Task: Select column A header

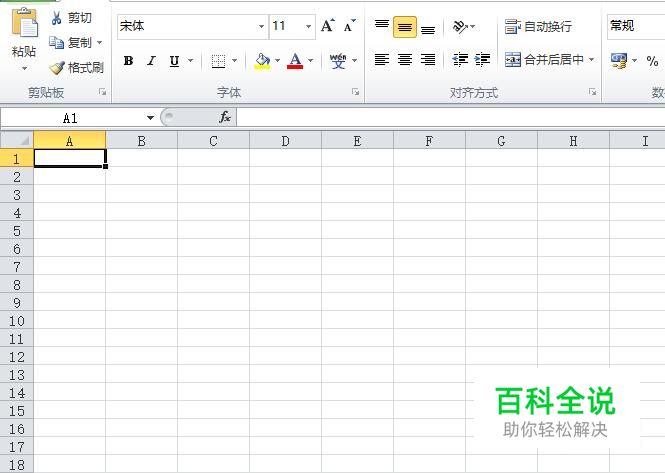Action: click(x=70, y=140)
